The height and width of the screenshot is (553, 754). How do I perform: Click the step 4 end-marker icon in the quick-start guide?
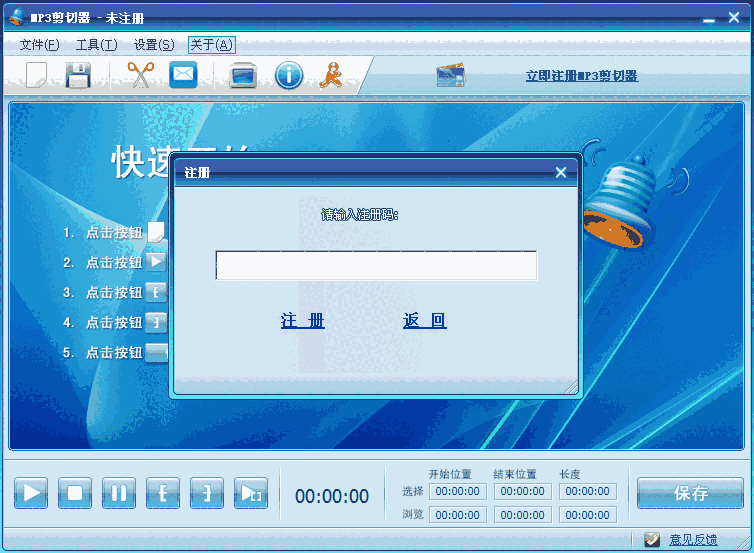(156, 322)
